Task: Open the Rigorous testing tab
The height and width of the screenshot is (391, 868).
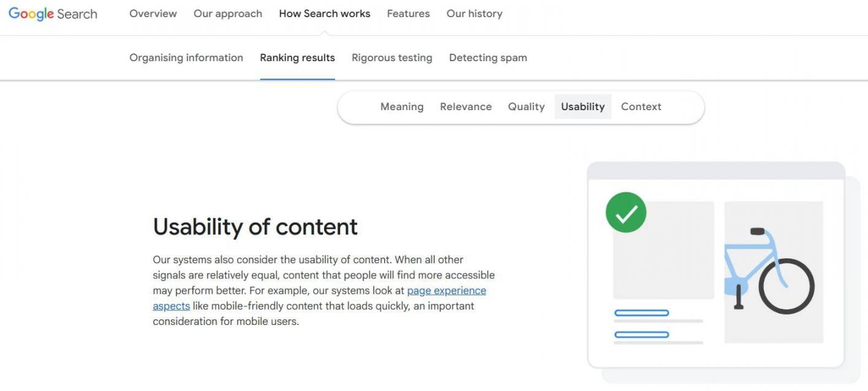Action: (392, 58)
